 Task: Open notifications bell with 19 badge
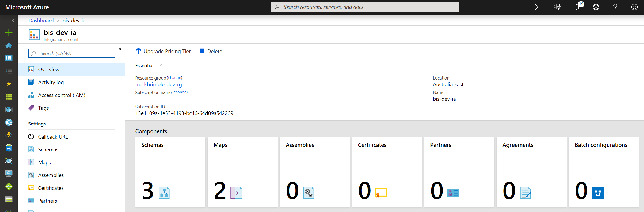(x=577, y=7)
